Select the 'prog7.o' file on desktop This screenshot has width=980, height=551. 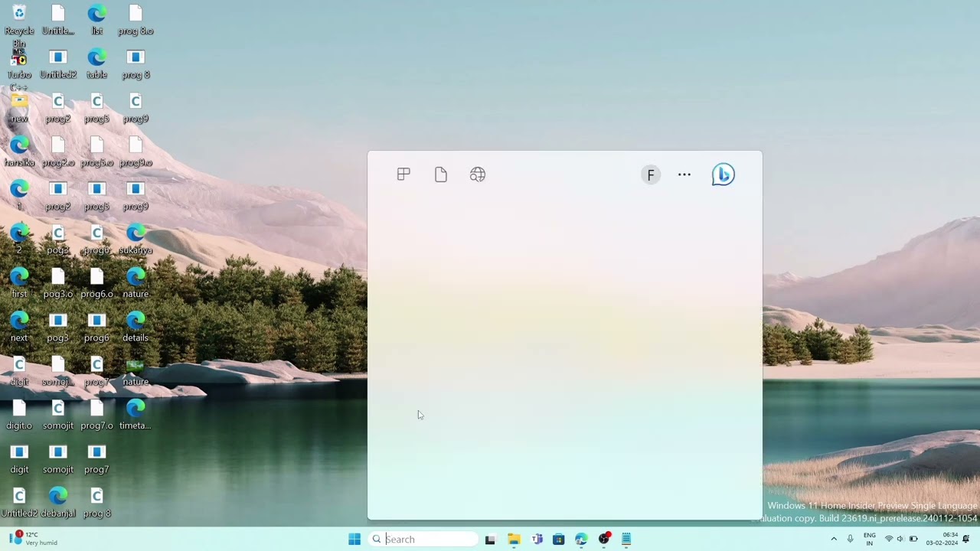tap(96, 415)
